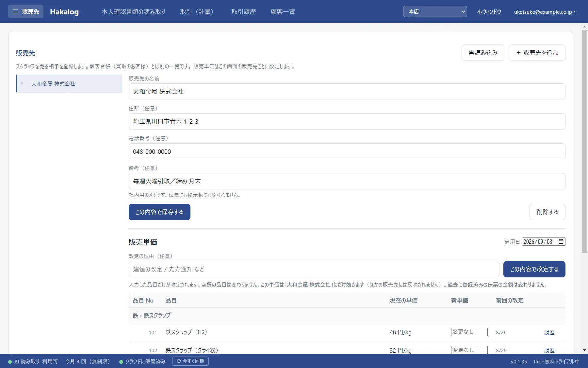Click the 再読み込み button
This screenshot has width=588, height=368.
tap(483, 53)
